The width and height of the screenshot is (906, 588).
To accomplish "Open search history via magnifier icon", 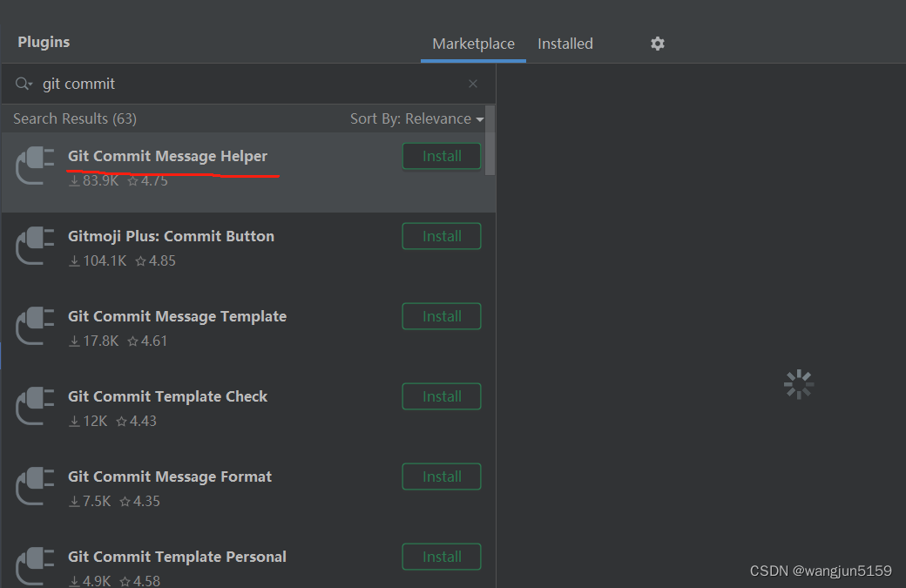I will [24, 84].
